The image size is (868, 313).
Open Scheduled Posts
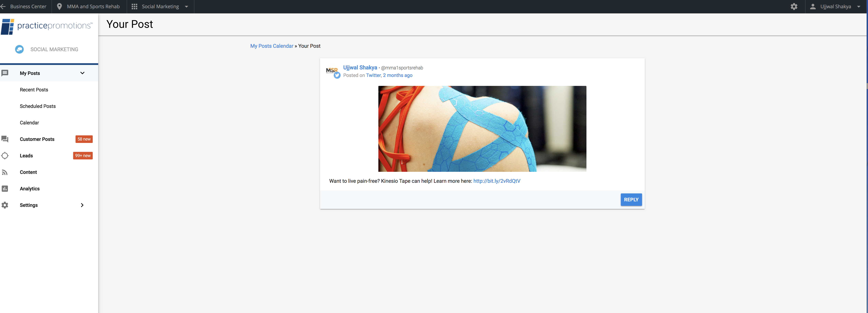click(38, 106)
